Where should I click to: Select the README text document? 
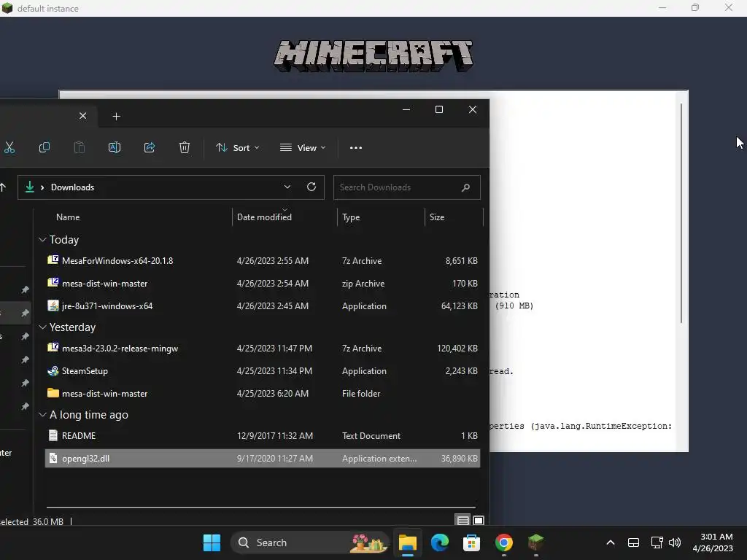263,436
